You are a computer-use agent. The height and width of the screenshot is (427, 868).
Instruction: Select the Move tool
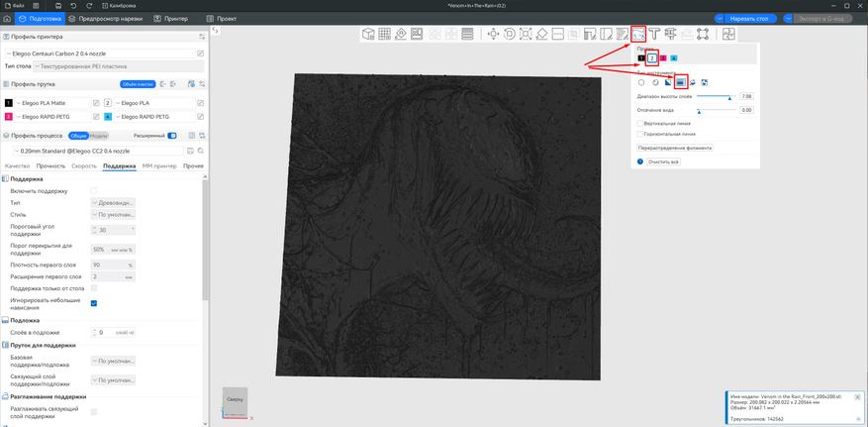click(x=493, y=35)
